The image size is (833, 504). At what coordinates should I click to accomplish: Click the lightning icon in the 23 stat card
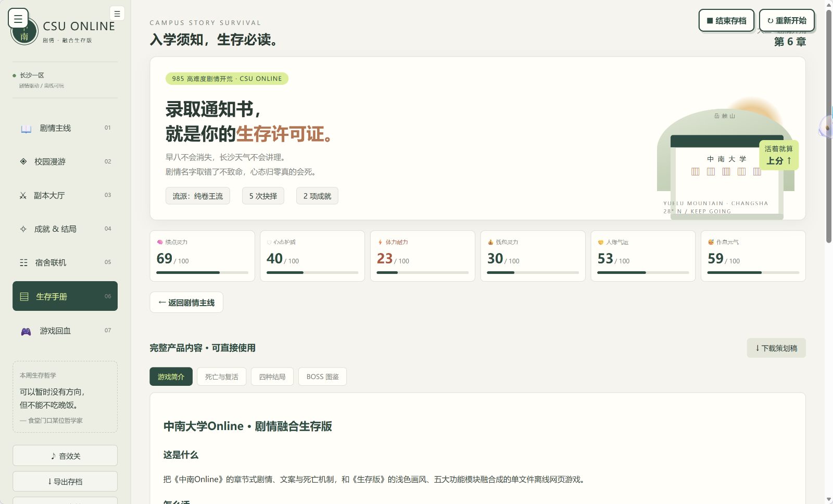click(381, 242)
